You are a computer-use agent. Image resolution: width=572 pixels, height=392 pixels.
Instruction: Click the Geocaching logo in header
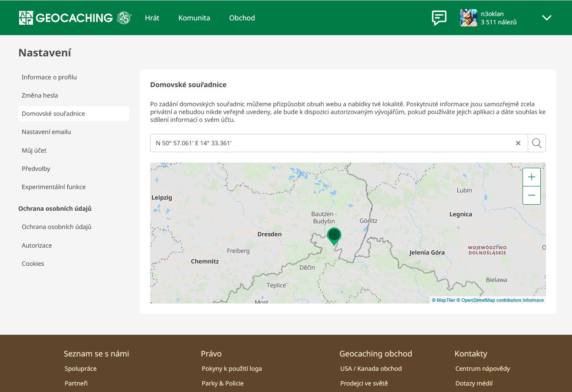(66, 18)
